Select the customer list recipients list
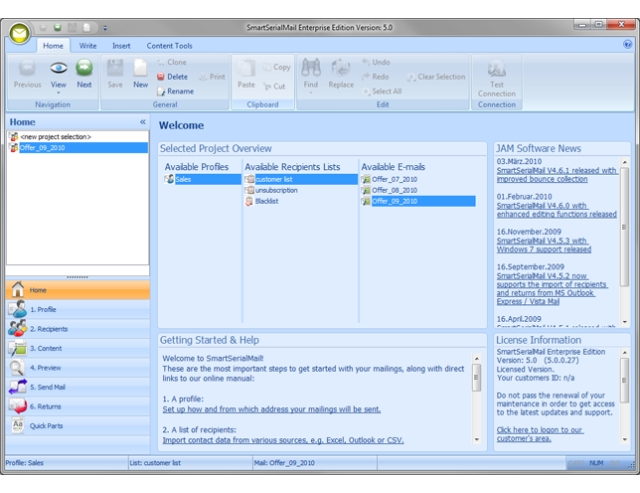 (301, 179)
